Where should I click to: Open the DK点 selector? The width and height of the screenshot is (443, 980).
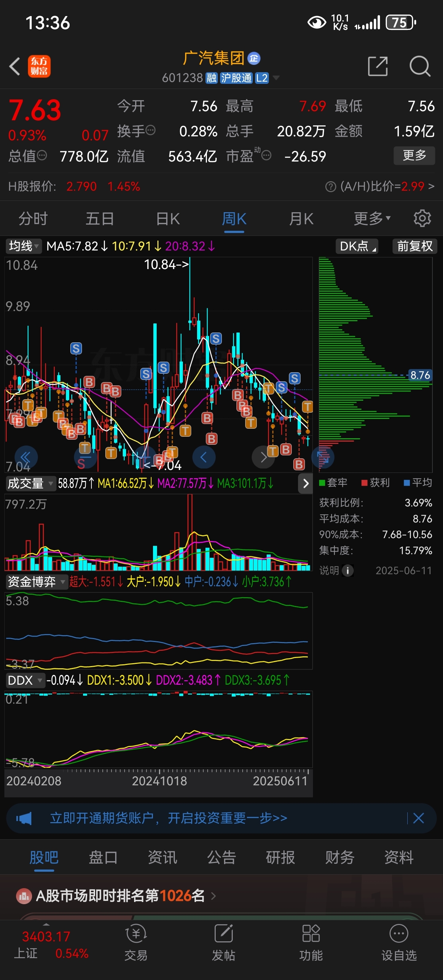[357, 246]
